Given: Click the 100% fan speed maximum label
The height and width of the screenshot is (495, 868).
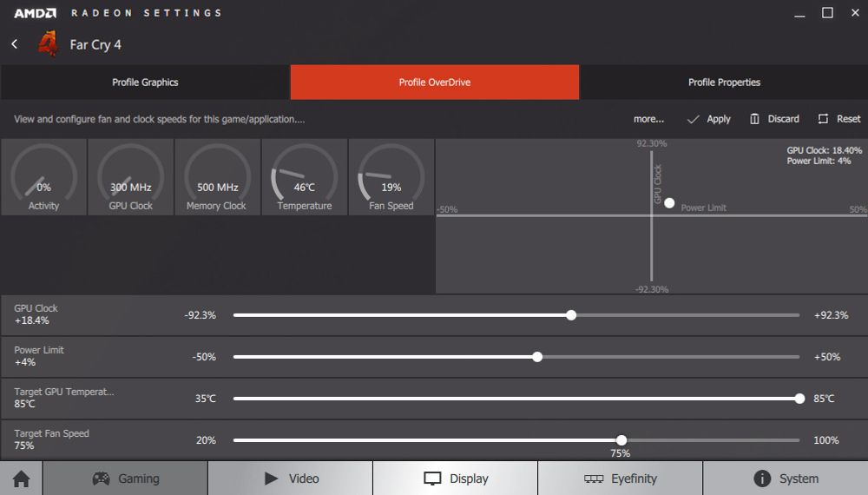Looking at the screenshot, I should coord(826,440).
